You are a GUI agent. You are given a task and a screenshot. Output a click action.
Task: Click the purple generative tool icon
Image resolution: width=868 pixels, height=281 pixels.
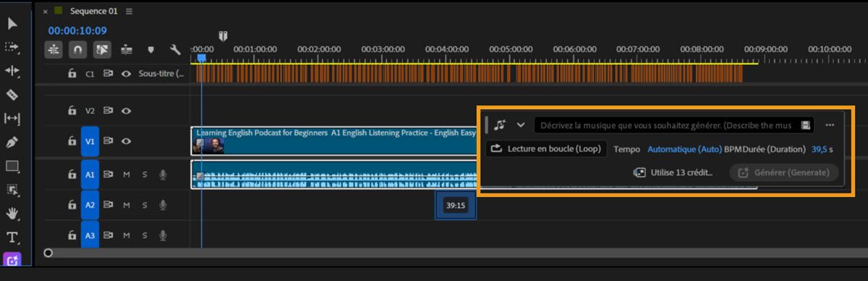point(12,259)
